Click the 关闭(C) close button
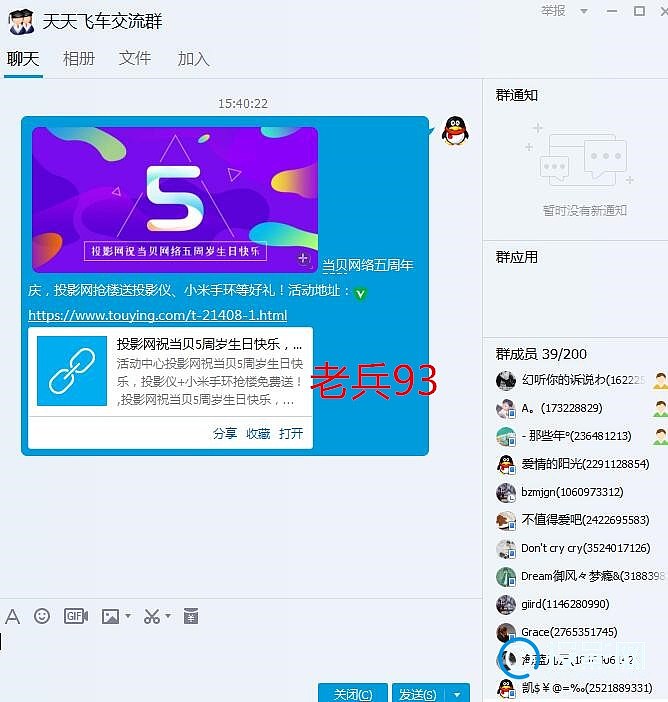Screen dimensions: 668x702 pos(353,694)
